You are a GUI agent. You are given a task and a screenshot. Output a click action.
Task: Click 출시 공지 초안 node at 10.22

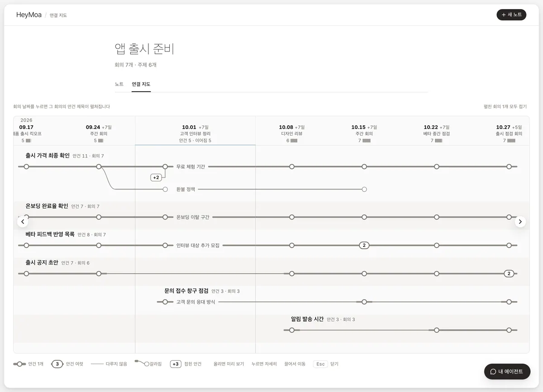point(437,274)
